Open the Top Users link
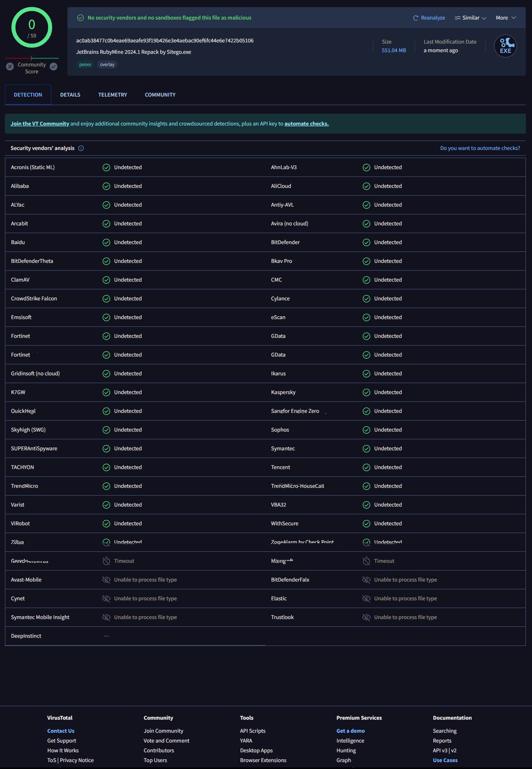This screenshot has height=769, width=532. click(x=155, y=760)
